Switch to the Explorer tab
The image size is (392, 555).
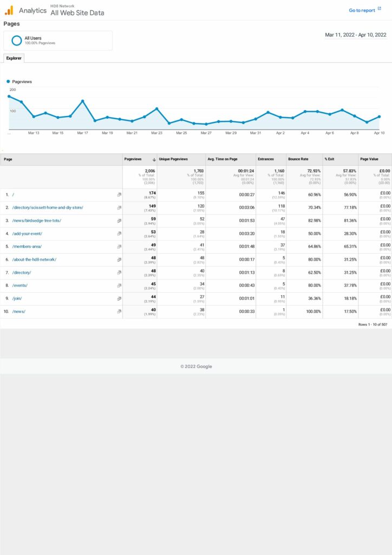[x=14, y=58]
